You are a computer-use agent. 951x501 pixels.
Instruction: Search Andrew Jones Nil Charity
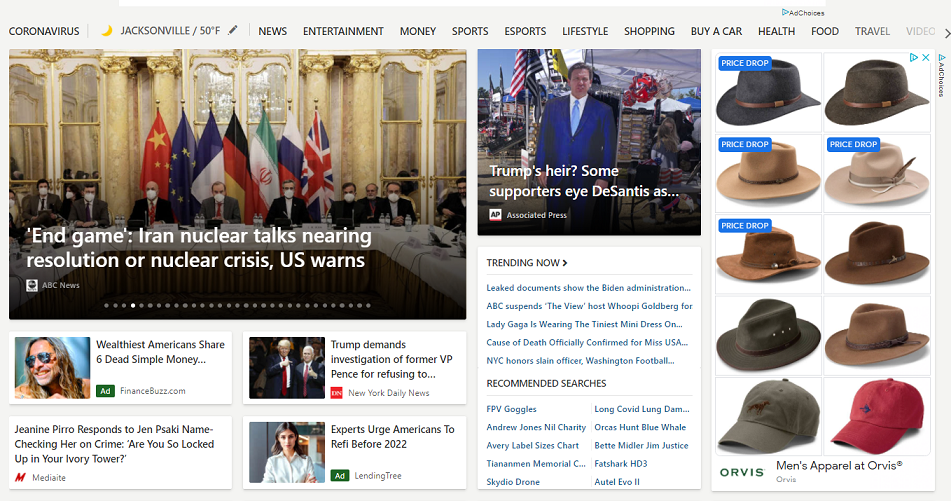(x=536, y=427)
